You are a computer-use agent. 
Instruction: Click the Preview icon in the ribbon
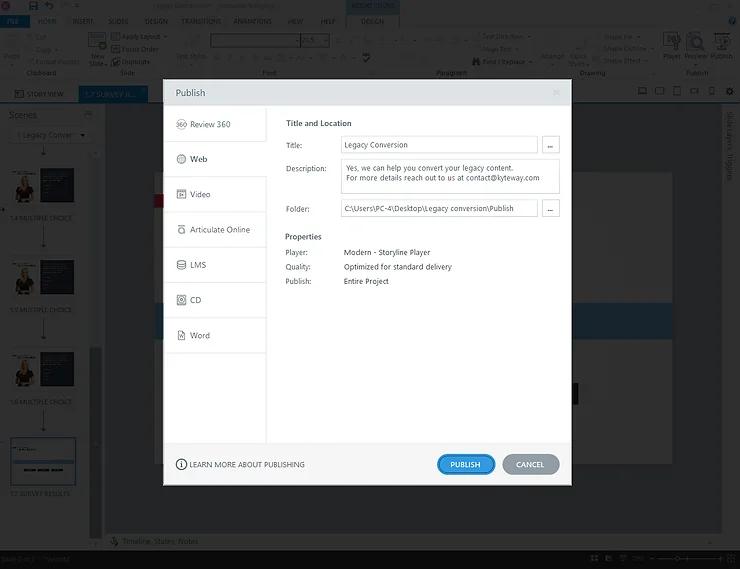point(696,46)
